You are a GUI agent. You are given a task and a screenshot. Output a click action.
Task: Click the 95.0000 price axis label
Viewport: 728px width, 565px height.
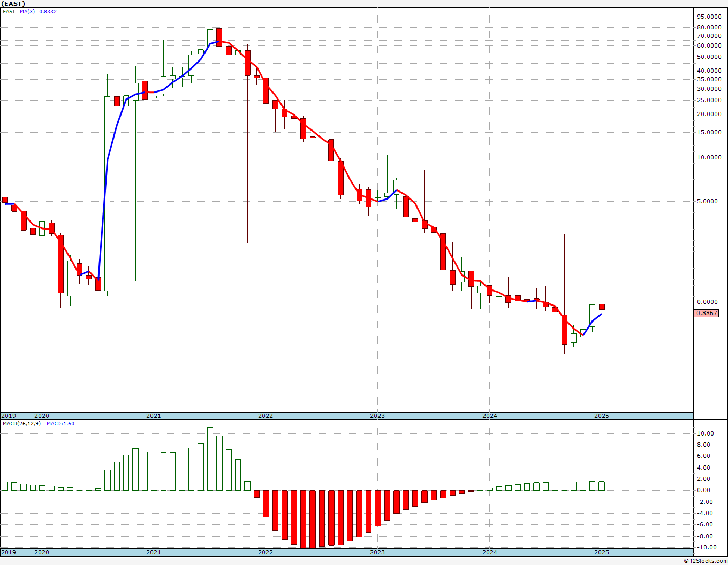pos(709,17)
